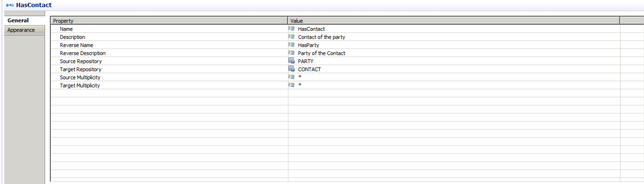Select the Reverse Name property label
The image size is (644, 184).
coord(77,45)
